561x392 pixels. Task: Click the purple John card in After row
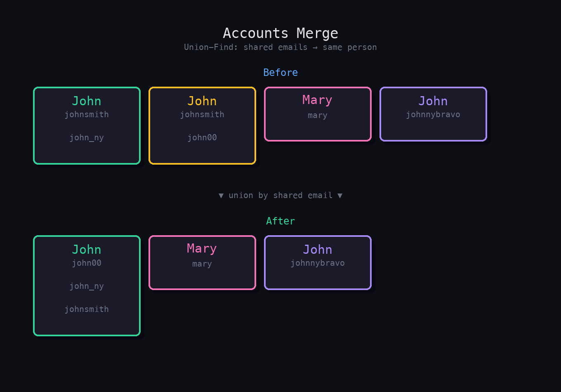[x=318, y=262]
